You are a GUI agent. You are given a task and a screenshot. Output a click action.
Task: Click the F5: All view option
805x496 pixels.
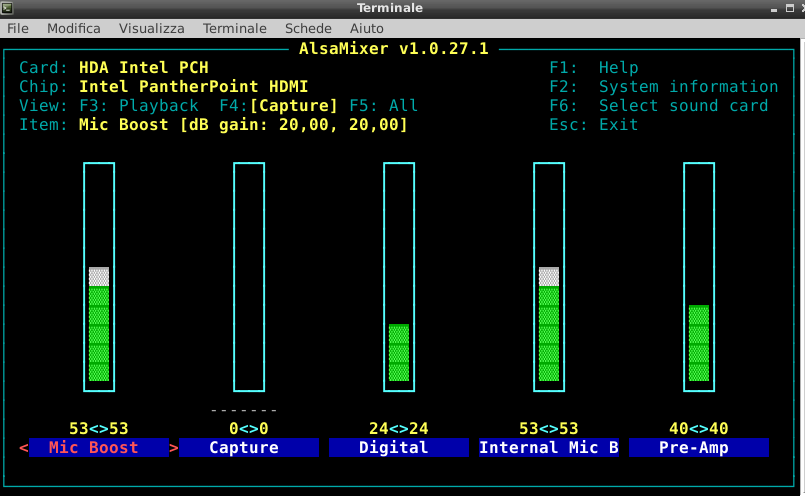pyautogui.click(x=384, y=106)
